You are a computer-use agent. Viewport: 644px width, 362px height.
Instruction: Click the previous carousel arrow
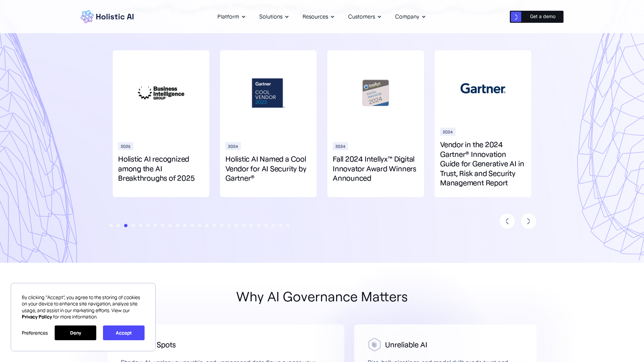(x=507, y=221)
